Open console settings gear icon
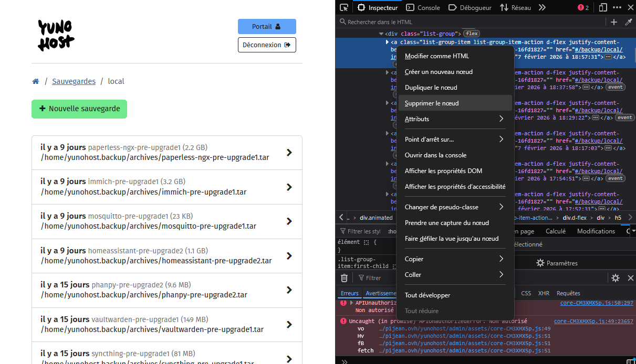The height and width of the screenshot is (364, 636). 616,278
